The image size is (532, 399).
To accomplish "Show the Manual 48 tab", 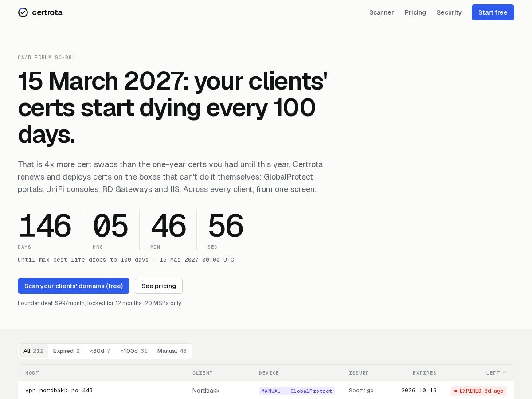I will pos(172,351).
